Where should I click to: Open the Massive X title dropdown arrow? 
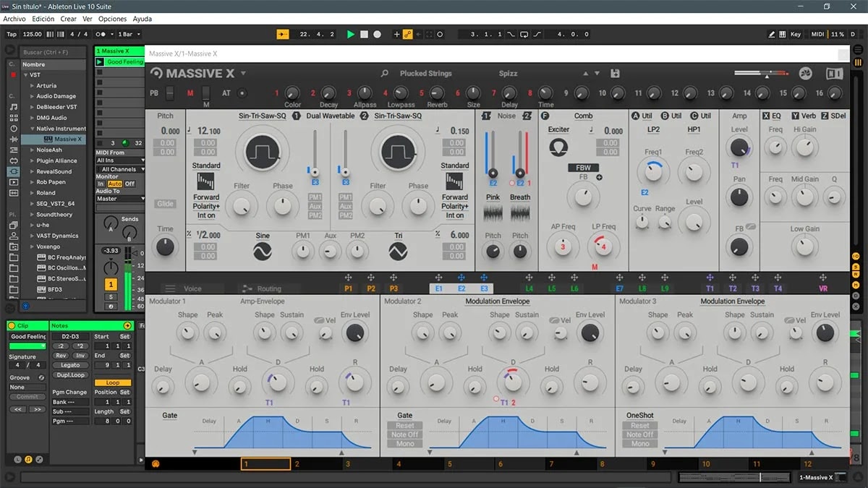click(x=244, y=73)
